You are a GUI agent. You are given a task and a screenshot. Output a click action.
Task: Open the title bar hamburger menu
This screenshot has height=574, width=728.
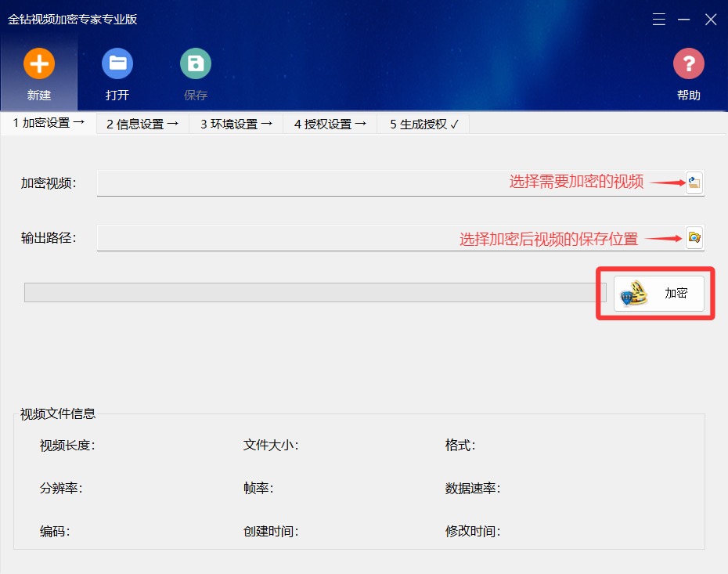pyautogui.click(x=659, y=19)
